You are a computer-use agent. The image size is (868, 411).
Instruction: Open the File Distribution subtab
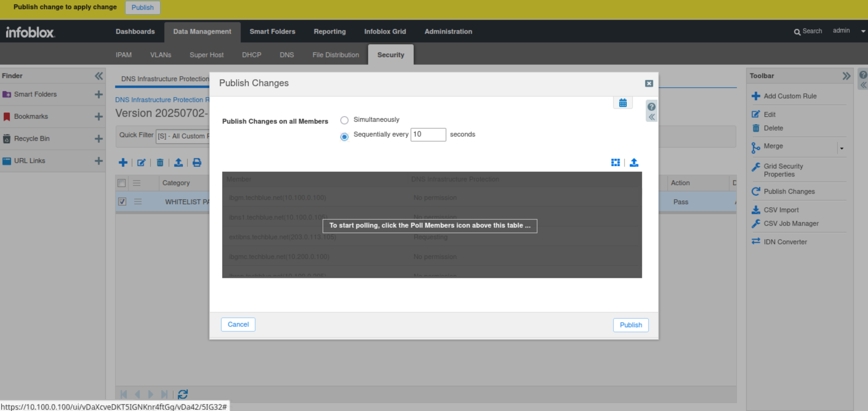(336, 55)
